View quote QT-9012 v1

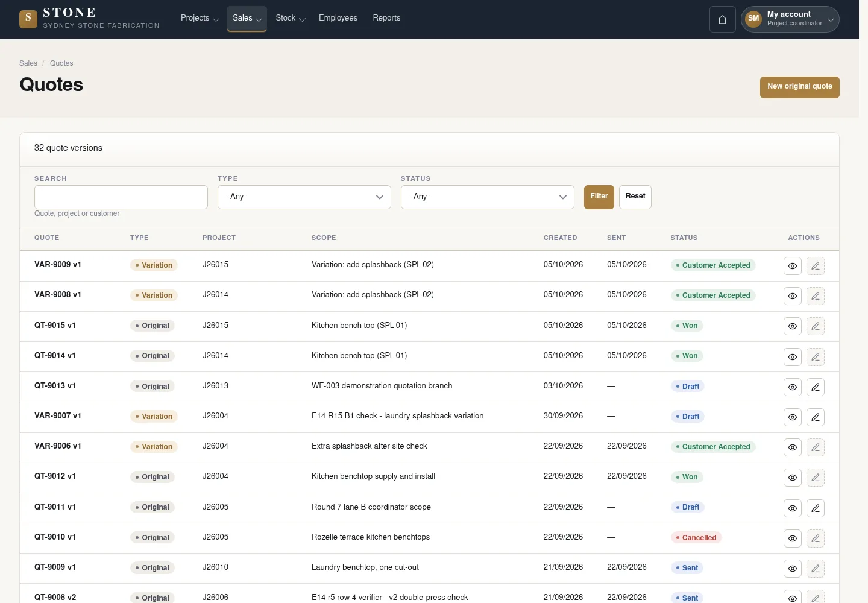click(x=793, y=478)
